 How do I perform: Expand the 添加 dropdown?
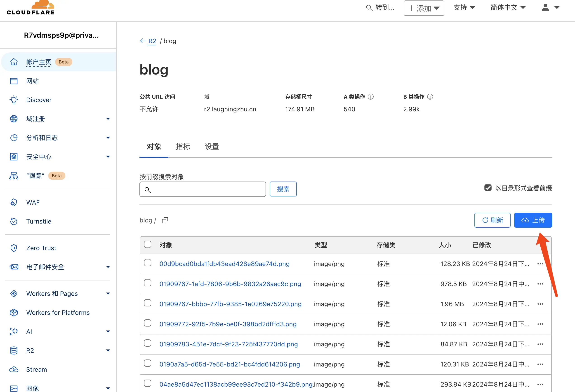[x=424, y=8]
